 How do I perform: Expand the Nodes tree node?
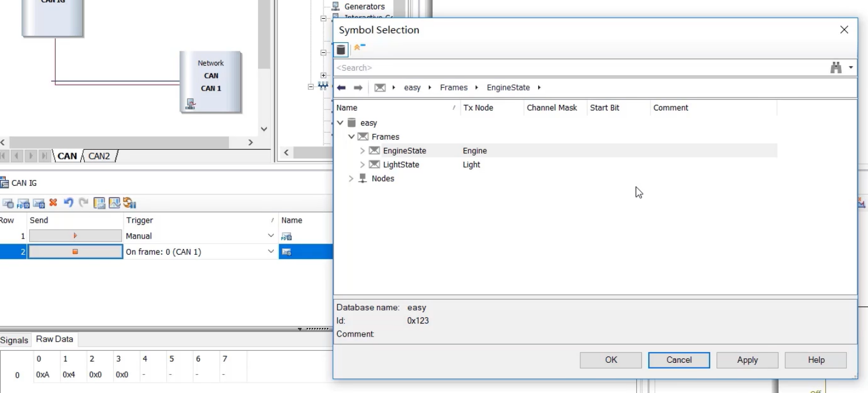pyautogui.click(x=351, y=179)
